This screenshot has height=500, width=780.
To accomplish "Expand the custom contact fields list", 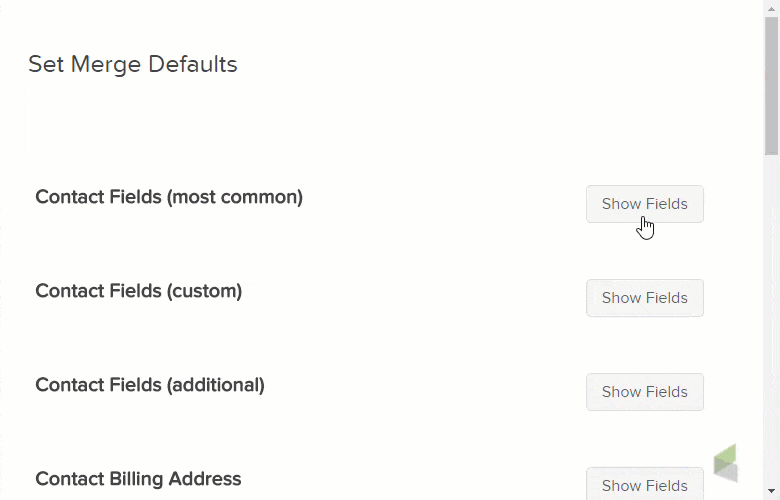I will (644, 298).
